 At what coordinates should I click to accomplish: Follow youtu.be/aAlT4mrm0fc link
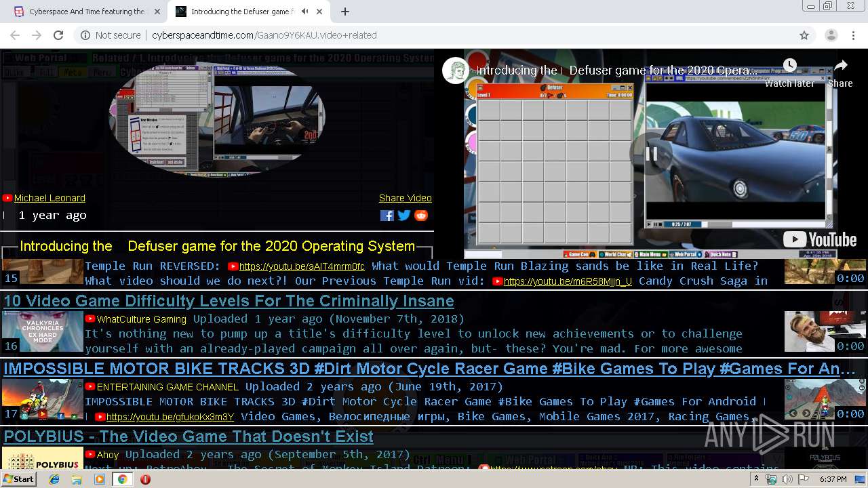[302, 266]
